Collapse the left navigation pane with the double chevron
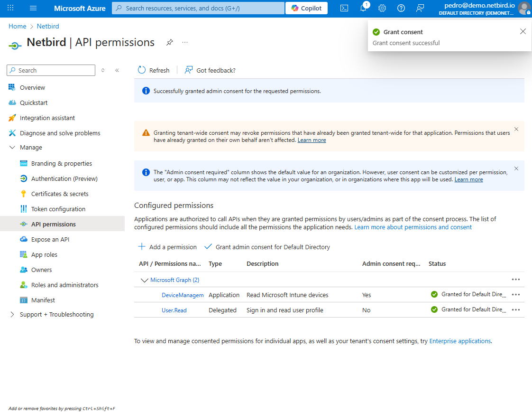 (117, 70)
